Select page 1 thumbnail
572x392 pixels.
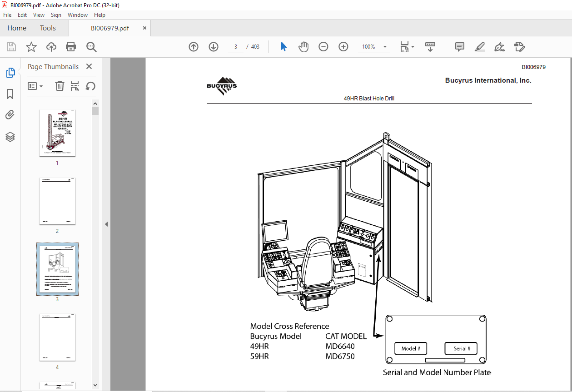click(x=57, y=133)
